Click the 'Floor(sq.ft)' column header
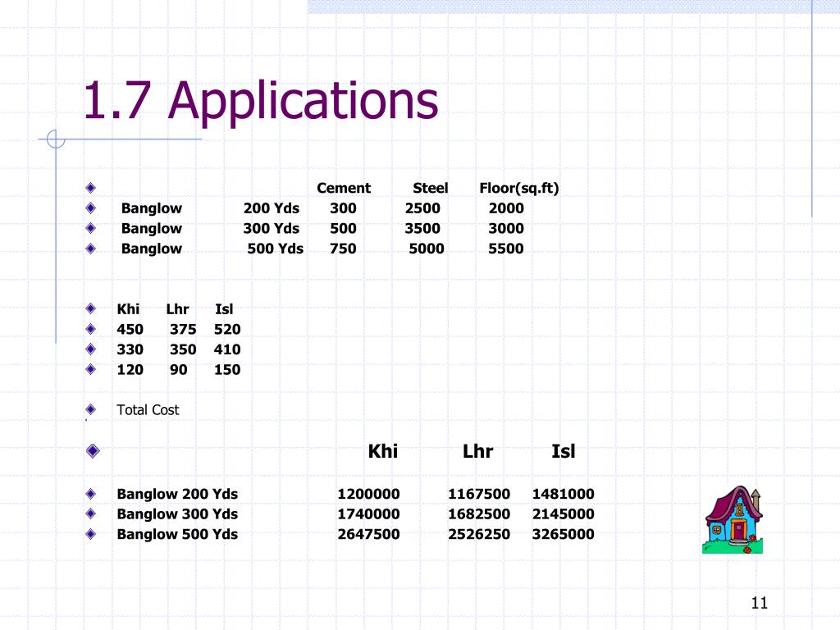Screen dimensions: 840x630 coord(519,189)
